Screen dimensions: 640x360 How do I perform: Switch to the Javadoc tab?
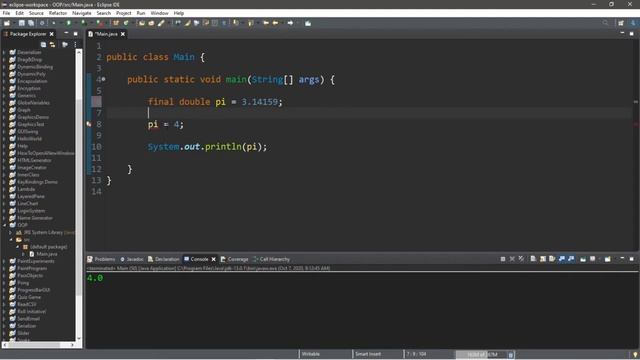click(x=132, y=259)
